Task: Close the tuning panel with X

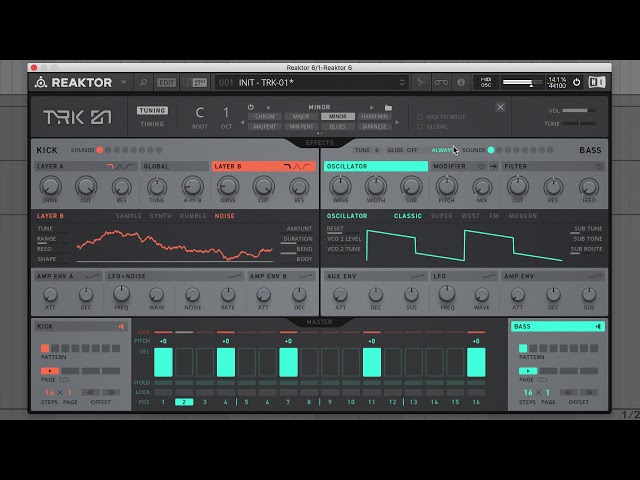Action: 500,107
